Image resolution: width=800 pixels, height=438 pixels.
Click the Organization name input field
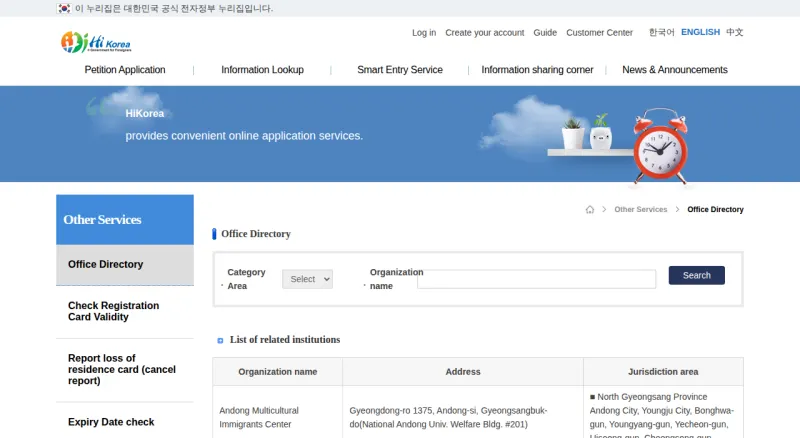[x=537, y=279]
